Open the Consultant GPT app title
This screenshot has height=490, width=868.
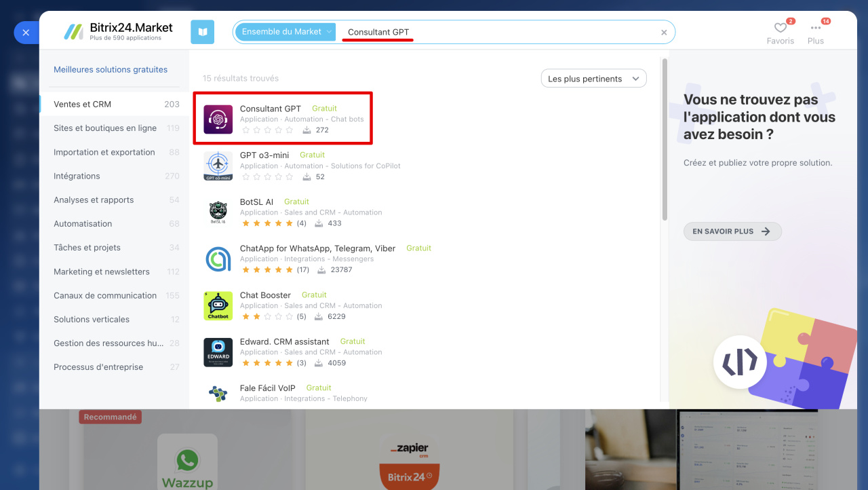271,109
